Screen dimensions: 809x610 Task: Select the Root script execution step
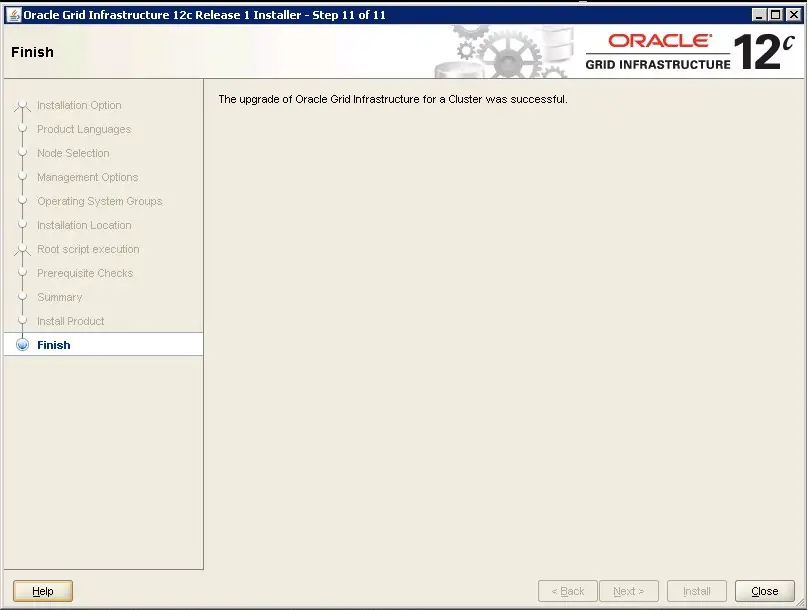[88, 249]
